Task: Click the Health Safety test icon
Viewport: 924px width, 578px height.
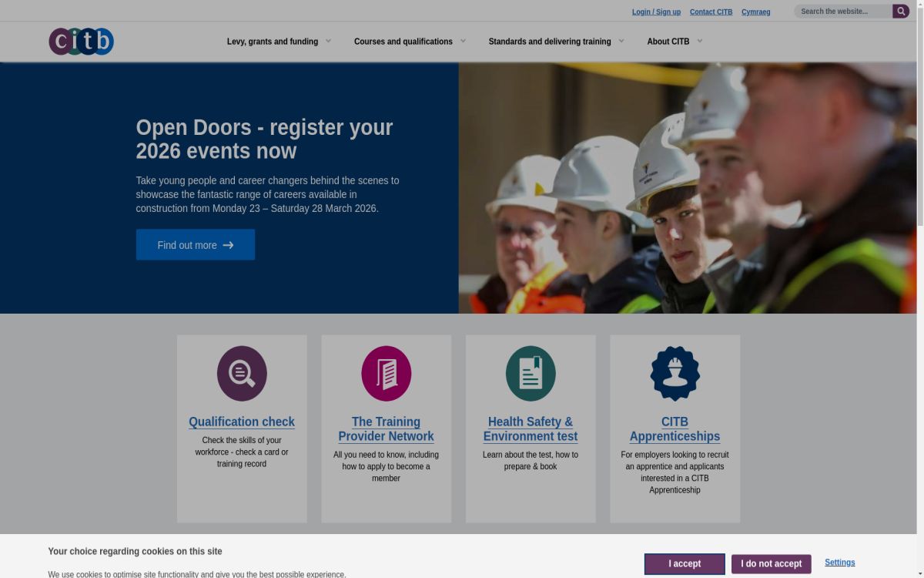Action: 531,374
